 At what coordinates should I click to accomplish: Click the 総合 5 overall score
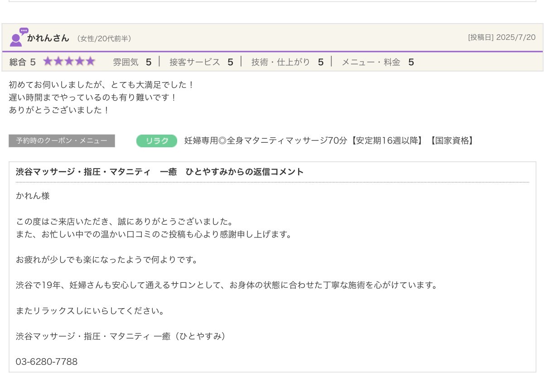pos(22,62)
